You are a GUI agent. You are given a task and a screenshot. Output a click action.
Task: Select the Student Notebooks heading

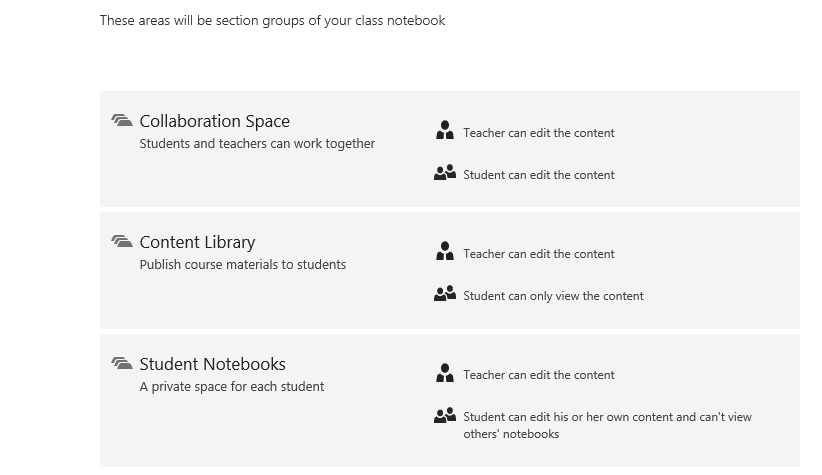(x=212, y=364)
